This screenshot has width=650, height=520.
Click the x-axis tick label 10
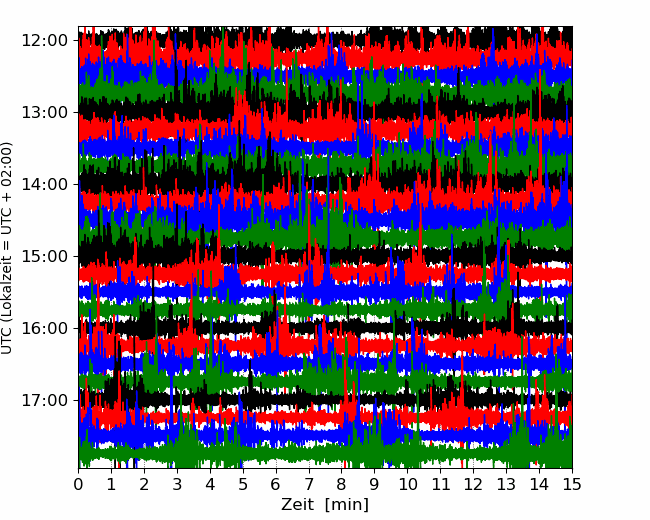[407, 484]
